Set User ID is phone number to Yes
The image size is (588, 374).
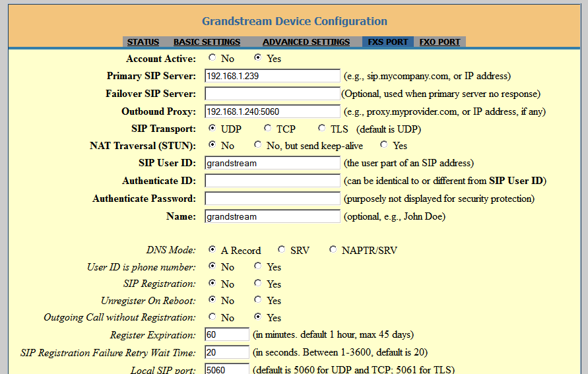click(x=257, y=266)
